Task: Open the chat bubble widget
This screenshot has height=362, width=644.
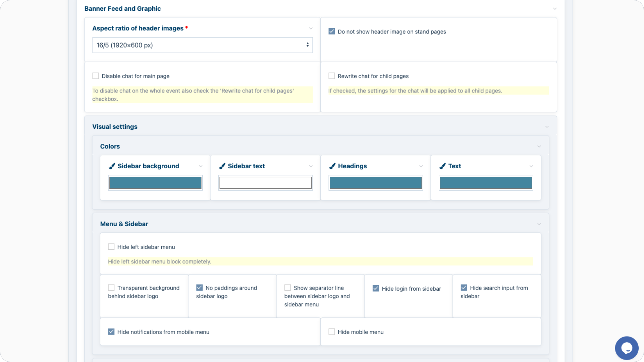Action: click(x=626, y=348)
